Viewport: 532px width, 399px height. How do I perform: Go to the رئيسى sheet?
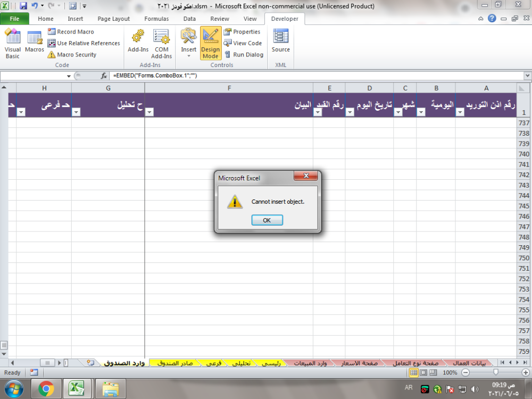point(271,363)
